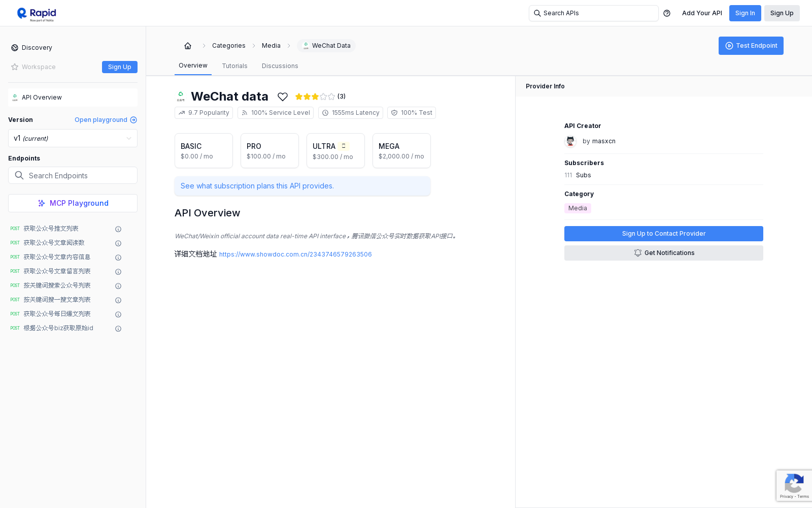Open the help question mark icon
Image resolution: width=812 pixels, height=508 pixels.
pyautogui.click(x=667, y=13)
